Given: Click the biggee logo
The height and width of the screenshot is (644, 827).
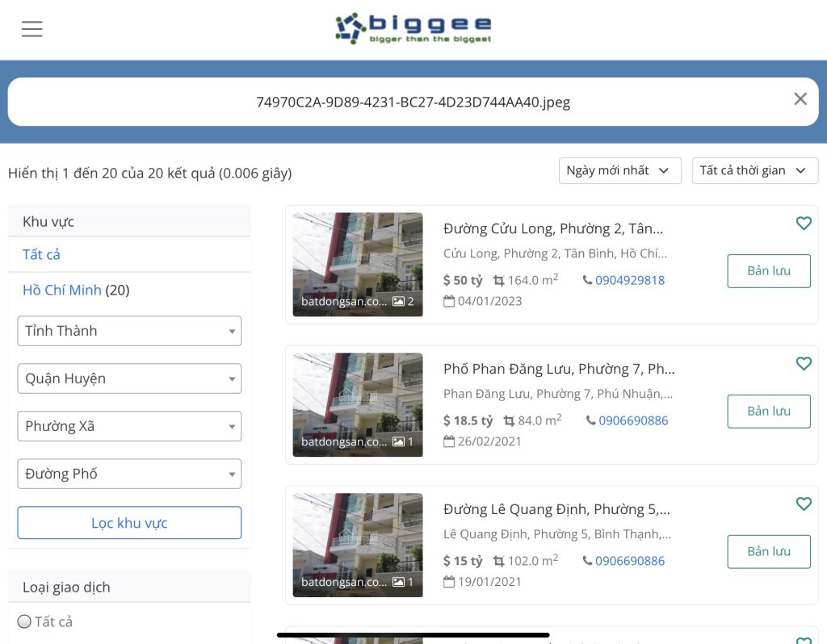Looking at the screenshot, I should (413, 29).
